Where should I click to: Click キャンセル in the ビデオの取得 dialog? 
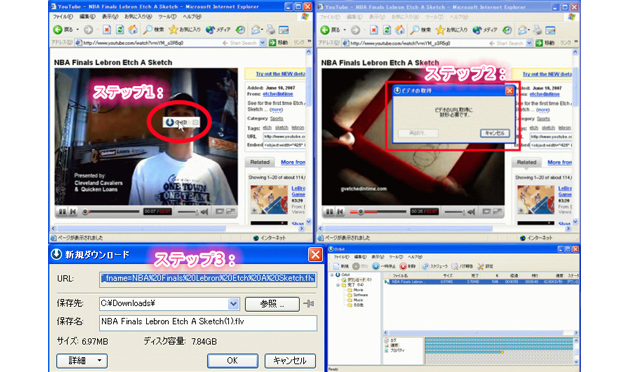pyautogui.click(x=495, y=133)
